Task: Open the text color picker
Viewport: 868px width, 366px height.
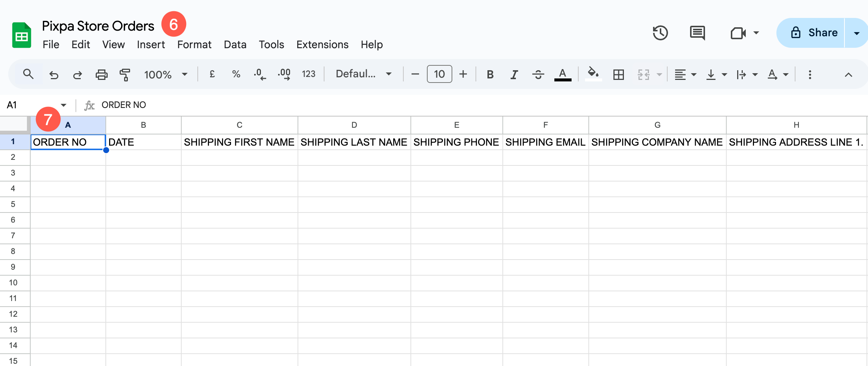Action: (x=563, y=75)
